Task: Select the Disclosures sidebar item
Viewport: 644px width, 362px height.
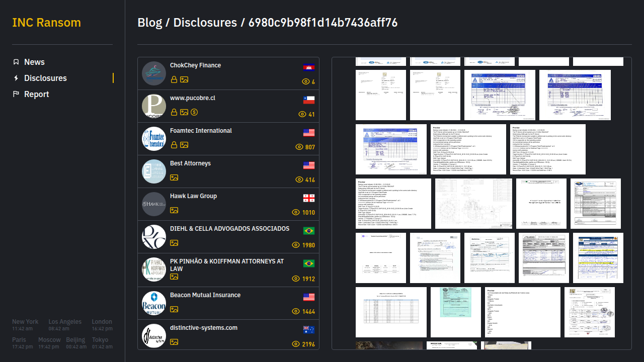Action: (45, 78)
